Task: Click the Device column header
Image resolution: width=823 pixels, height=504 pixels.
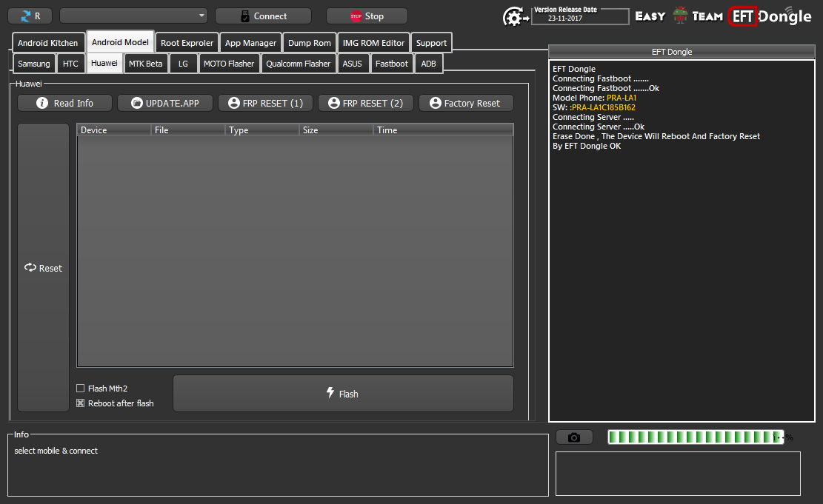Action: pos(114,130)
